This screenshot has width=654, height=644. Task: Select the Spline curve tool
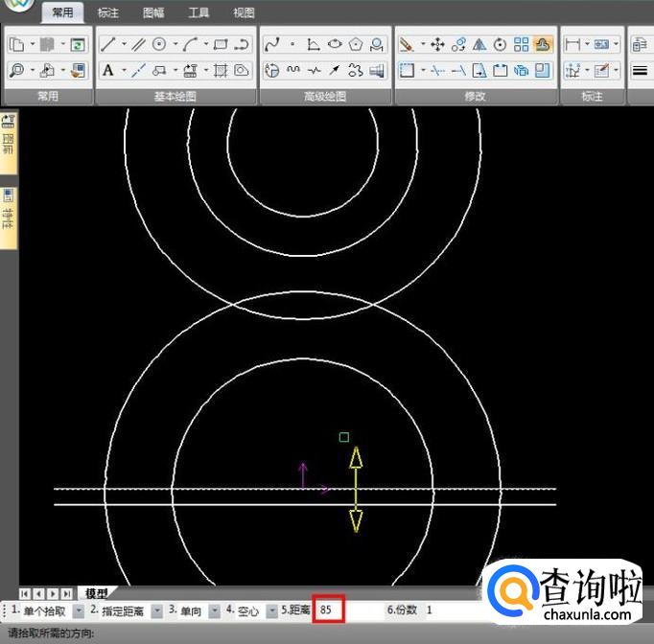[272, 44]
